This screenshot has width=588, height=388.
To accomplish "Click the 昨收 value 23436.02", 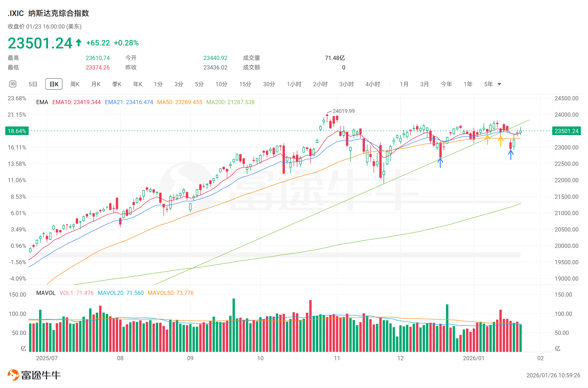I will (x=215, y=68).
